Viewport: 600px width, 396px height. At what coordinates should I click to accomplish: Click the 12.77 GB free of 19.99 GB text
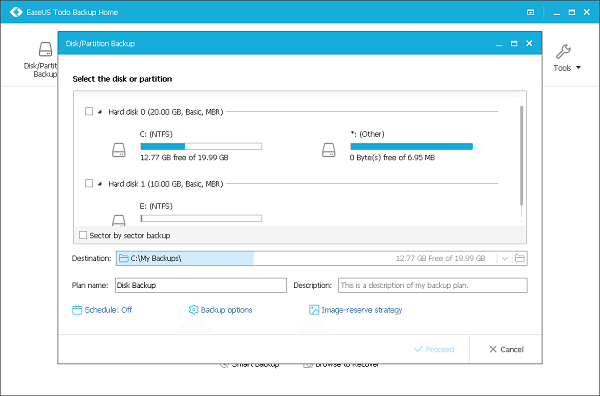pyautogui.click(x=184, y=157)
